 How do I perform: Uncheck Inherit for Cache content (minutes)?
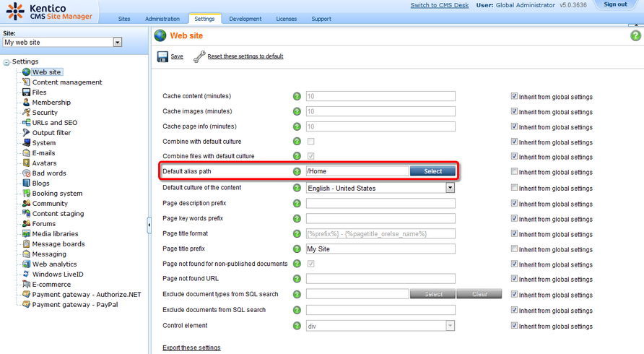(x=514, y=96)
